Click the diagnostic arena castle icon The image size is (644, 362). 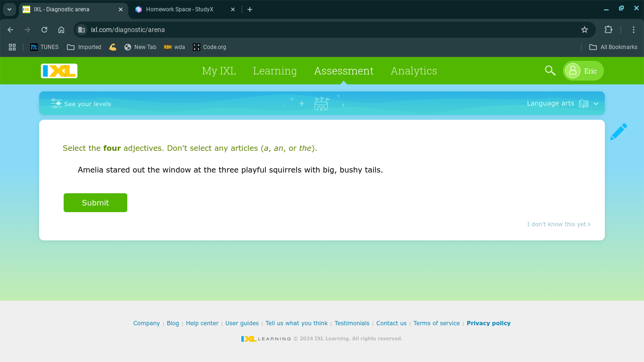point(322,104)
